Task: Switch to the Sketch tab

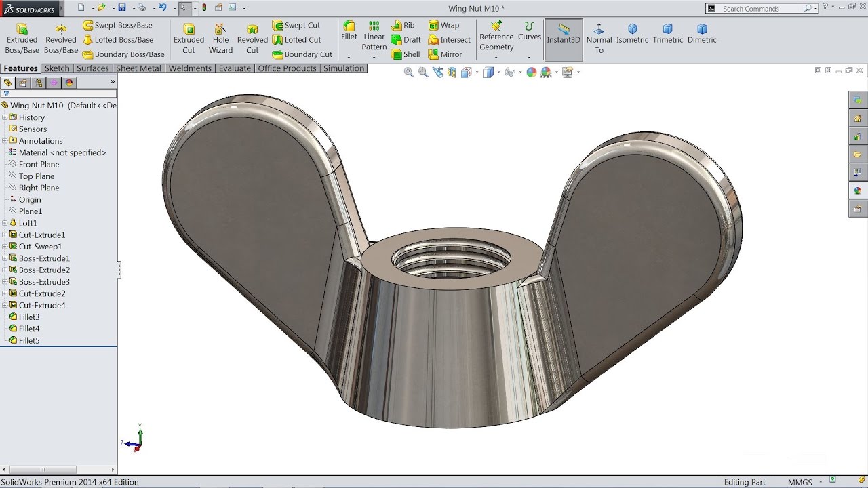Action: point(57,68)
